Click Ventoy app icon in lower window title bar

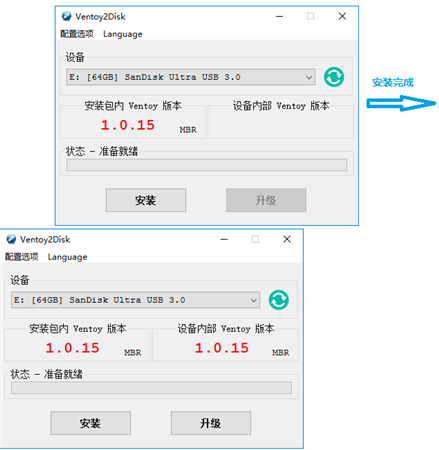[x=11, y=239]
